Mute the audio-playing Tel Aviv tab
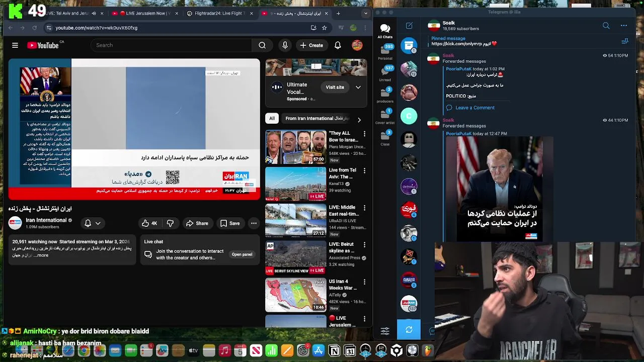This screenshot has width=644, height=362. click(94, 14)
